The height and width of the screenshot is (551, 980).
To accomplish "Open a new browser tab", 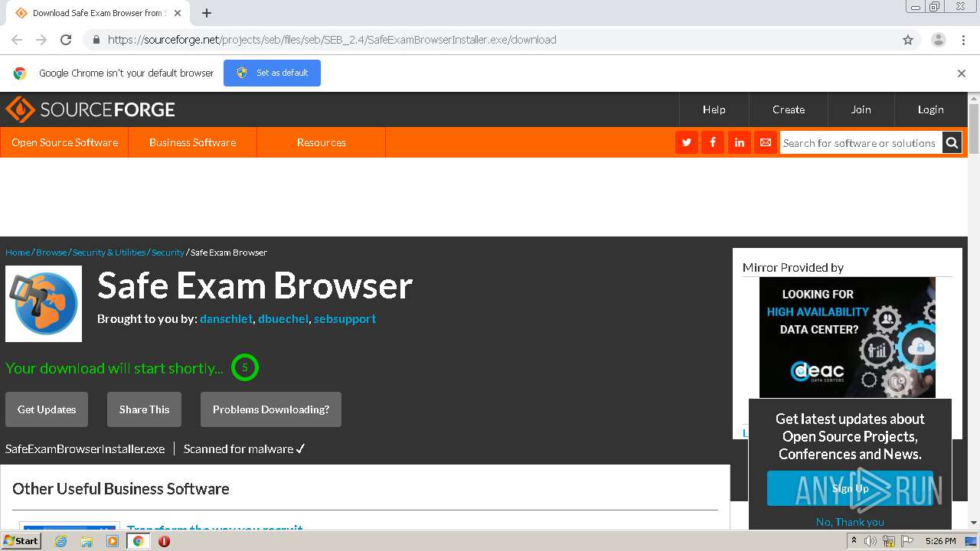I will 207,13.
